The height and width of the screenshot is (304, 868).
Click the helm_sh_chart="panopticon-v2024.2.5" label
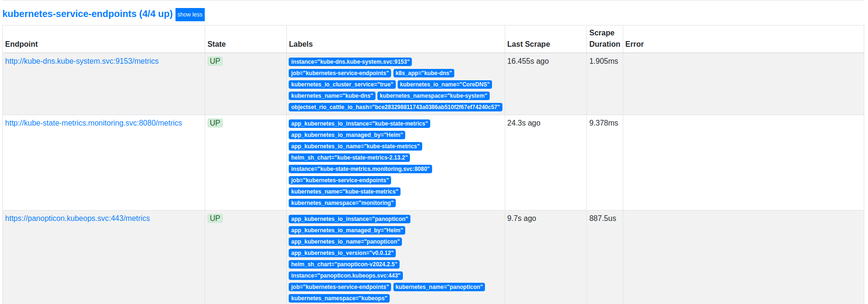344,264
